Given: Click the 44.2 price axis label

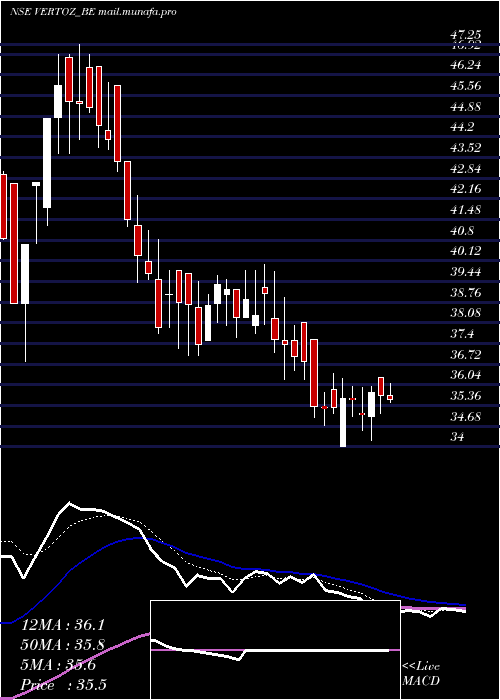Looking at the screenshot, I should coord(462,127).
